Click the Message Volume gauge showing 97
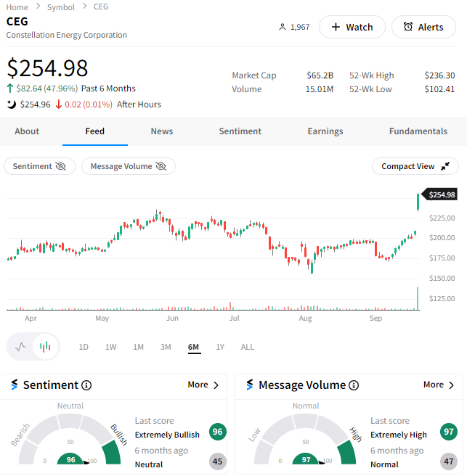This screenshot has width=467, height=476. 305,439
